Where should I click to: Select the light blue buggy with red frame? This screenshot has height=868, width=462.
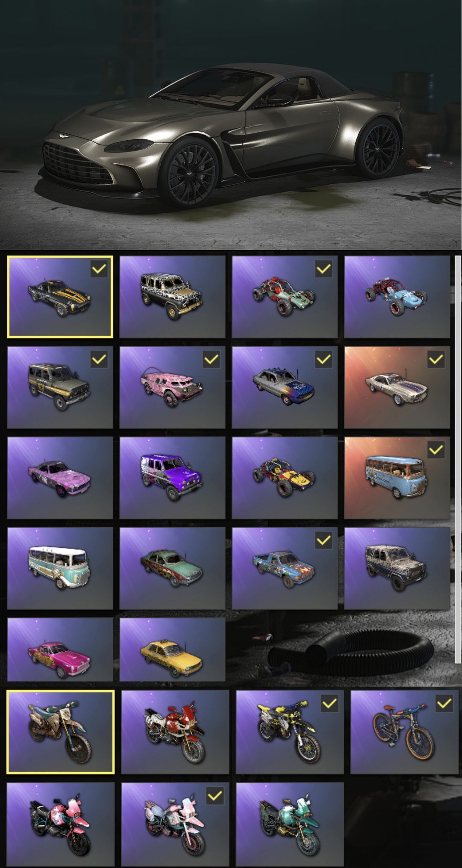397,297
